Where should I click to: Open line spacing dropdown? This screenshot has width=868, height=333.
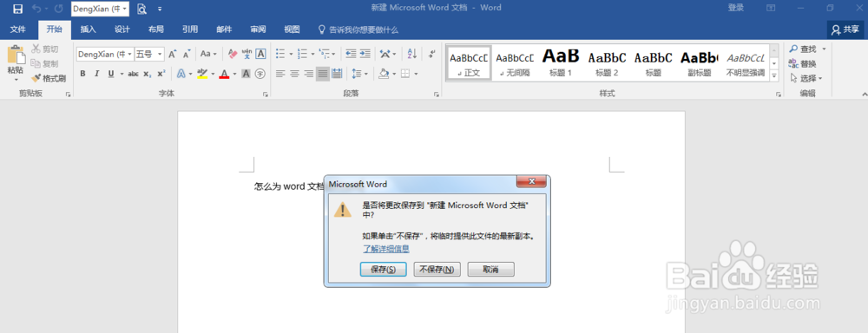[x=360, y=74]
